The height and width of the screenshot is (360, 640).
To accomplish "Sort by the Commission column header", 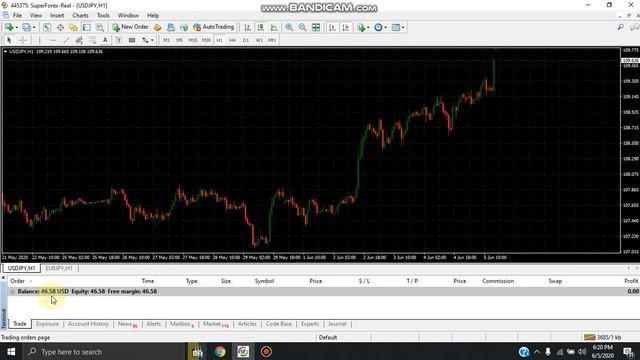I will (x=498, y=281).
